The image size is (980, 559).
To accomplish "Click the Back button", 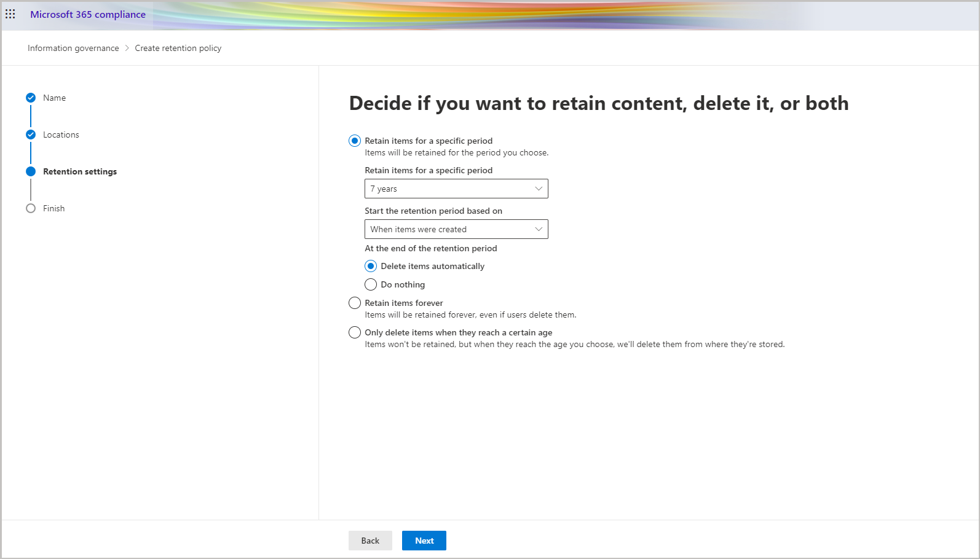I will click(x=370, y=541).
